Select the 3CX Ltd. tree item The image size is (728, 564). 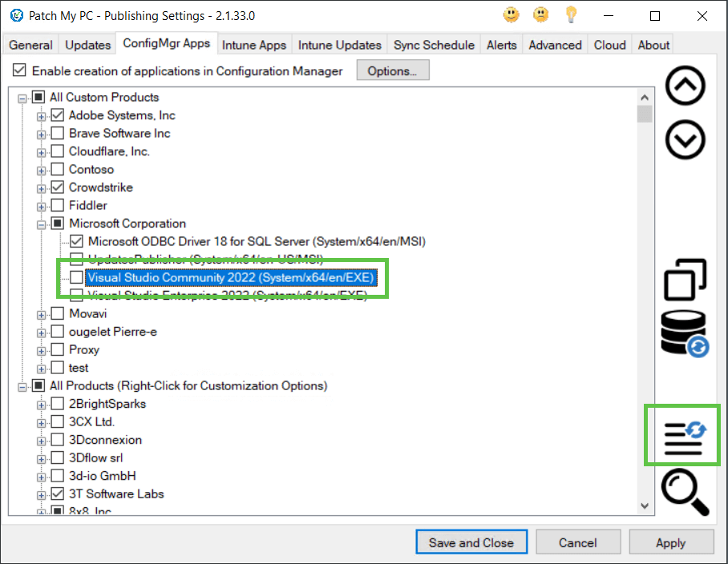click(91, 421)
